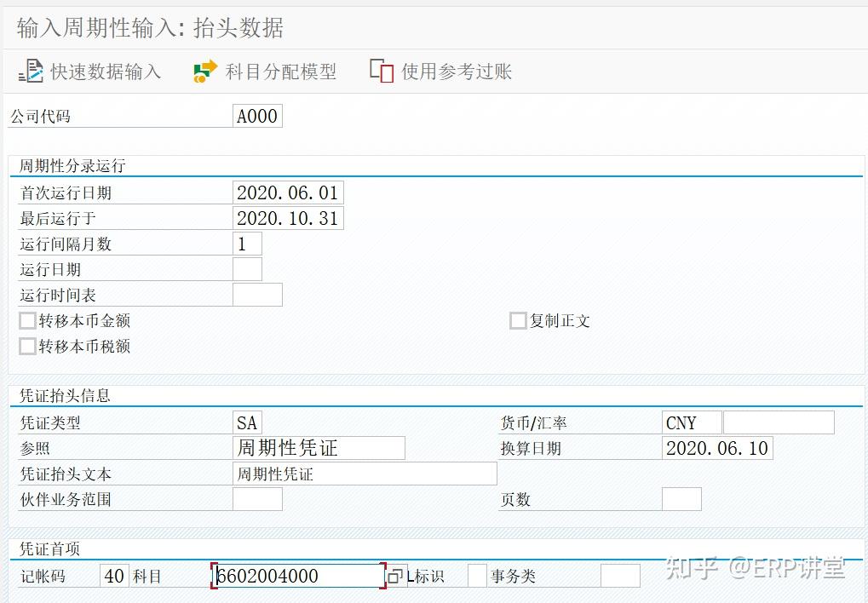Click the 运行间隔月数 field
The width and height of the screenshot is (868, 603).
coord(247,244)
